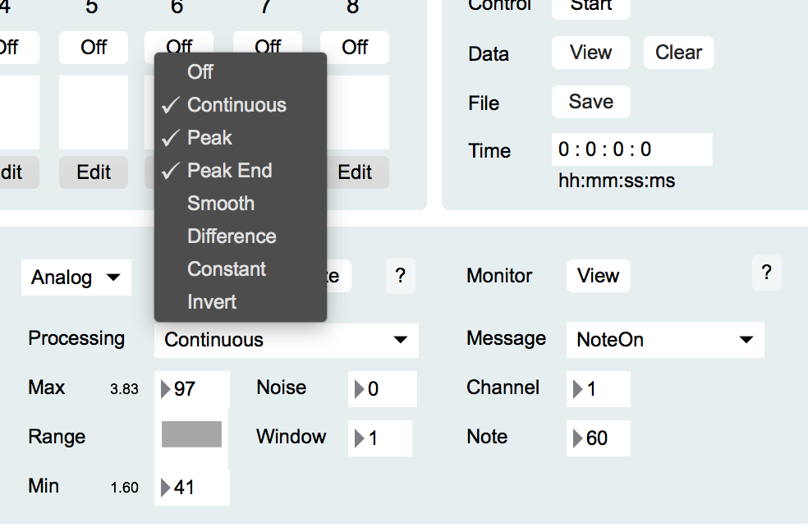Click the Clear data button

[x=678, y=53]
